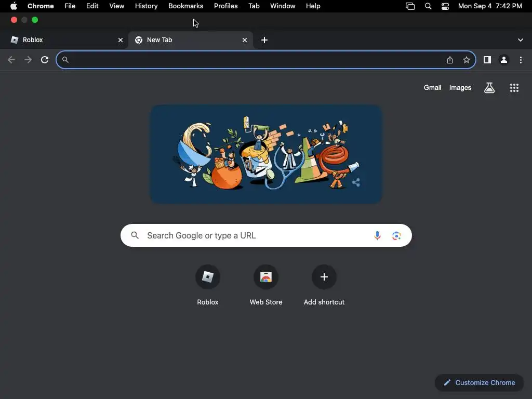Image resolution: width=532 pixels, height=399 pixels.
Task: Open the Apple menu
Action: tap(14, 6)
